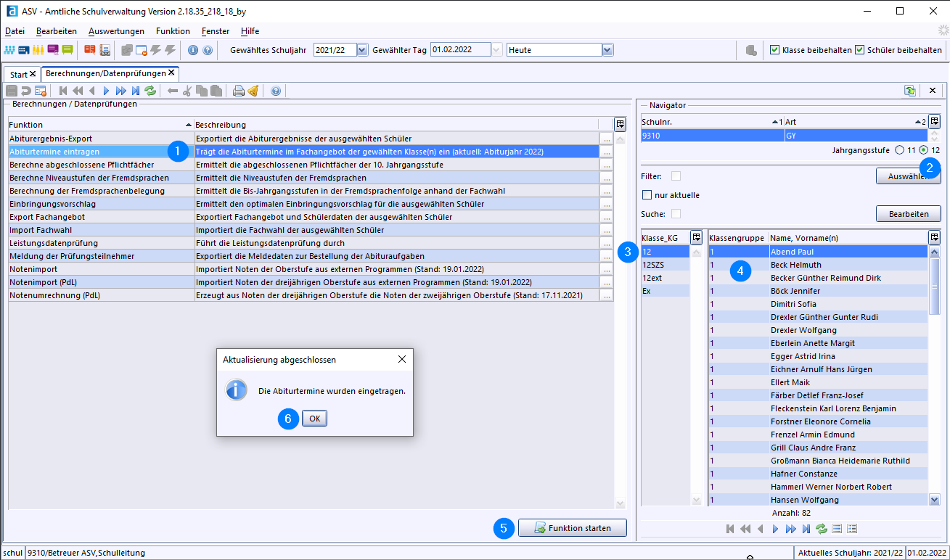Go to next entry in Navigator bottom bar

pos(775,529)
